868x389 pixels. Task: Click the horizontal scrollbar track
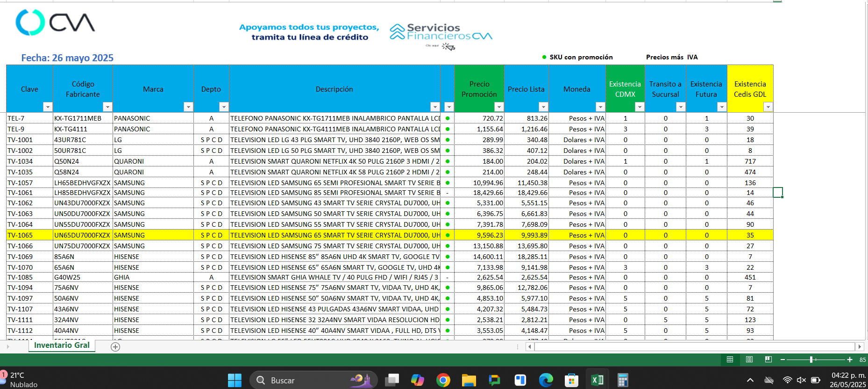coord(694,346)
